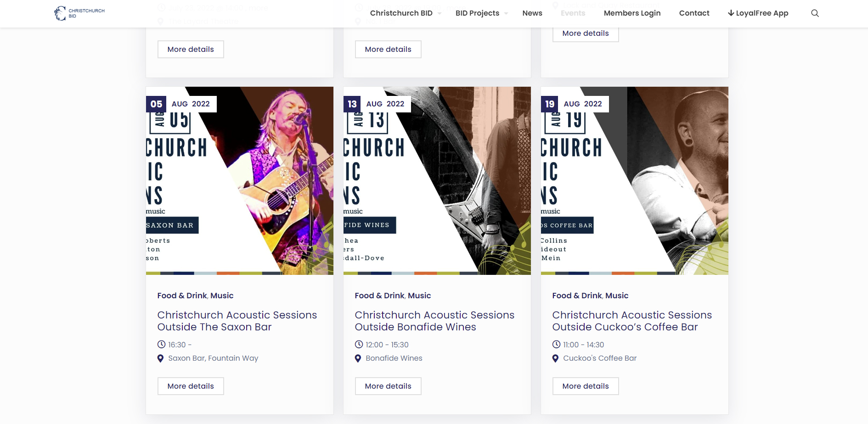The width and height of the screenshot is (868, 424).
Task: Click the 12:00 - 15:30 time text
Action: click(x=387, y=345)
